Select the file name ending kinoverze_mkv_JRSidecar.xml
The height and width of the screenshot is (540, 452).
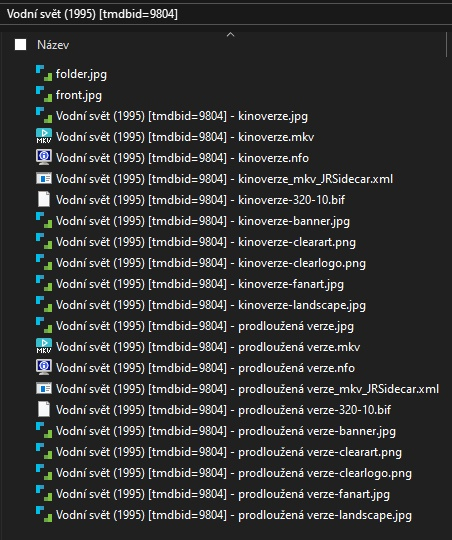pyautogui.click(x=224, y=179)
